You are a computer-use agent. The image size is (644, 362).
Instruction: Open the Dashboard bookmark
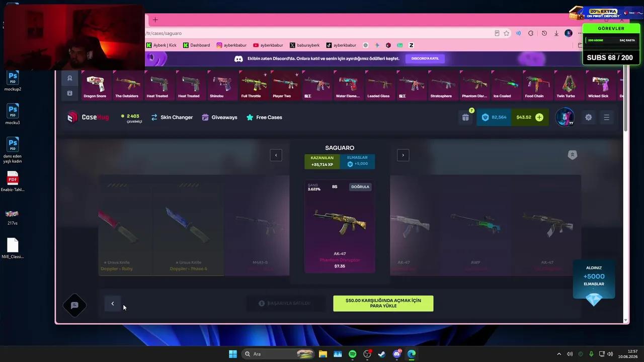point(196,45)
